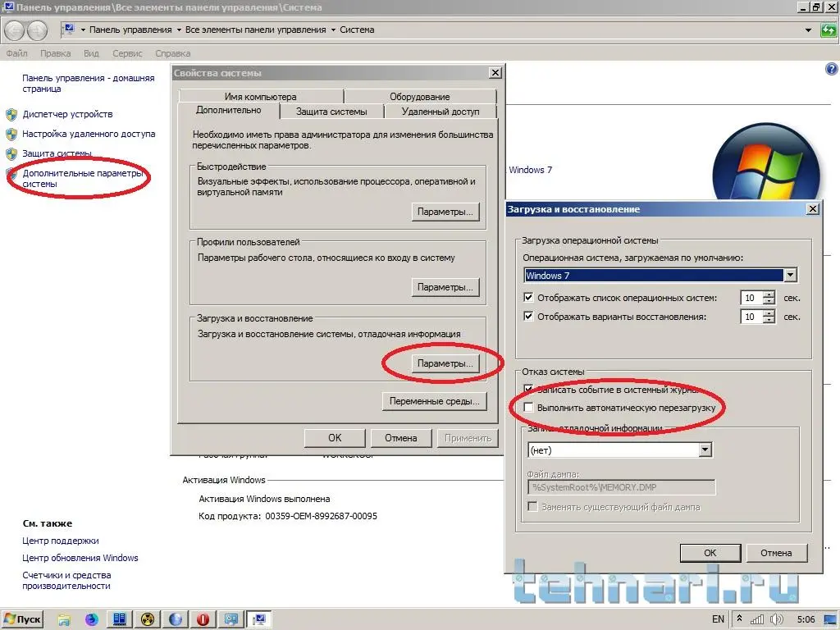
Task: Click the Back navigation arrow
Action: click(15, 30)
